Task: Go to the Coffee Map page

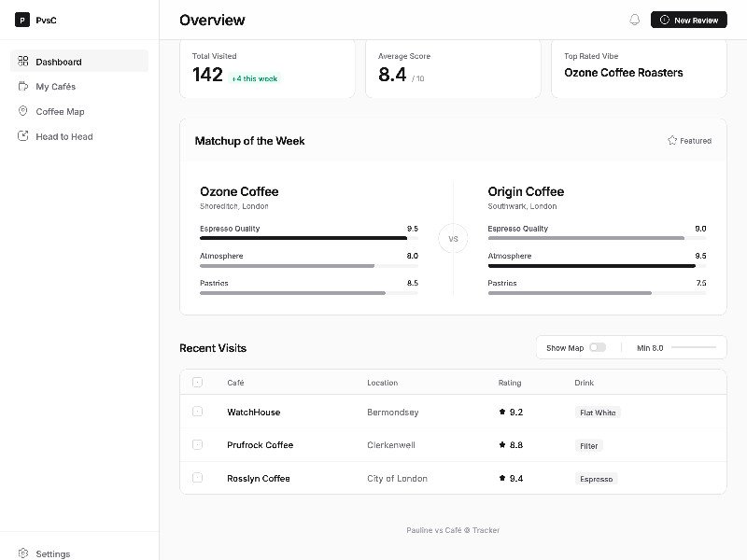Action: pyautogui.click(x=60, y=111)
